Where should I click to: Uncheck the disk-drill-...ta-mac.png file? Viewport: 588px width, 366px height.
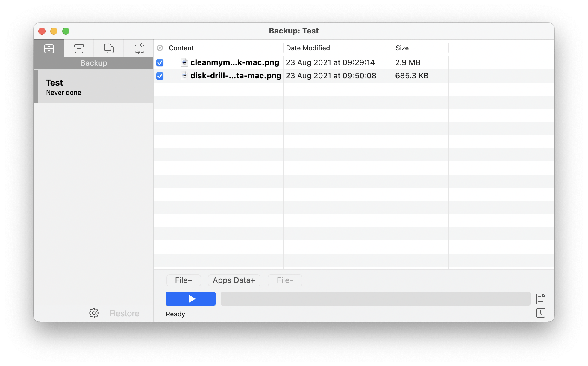point(160,76)
